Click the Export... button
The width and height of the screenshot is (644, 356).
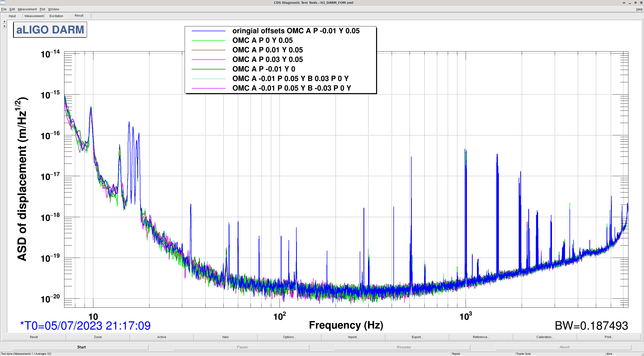coord(417,337)
